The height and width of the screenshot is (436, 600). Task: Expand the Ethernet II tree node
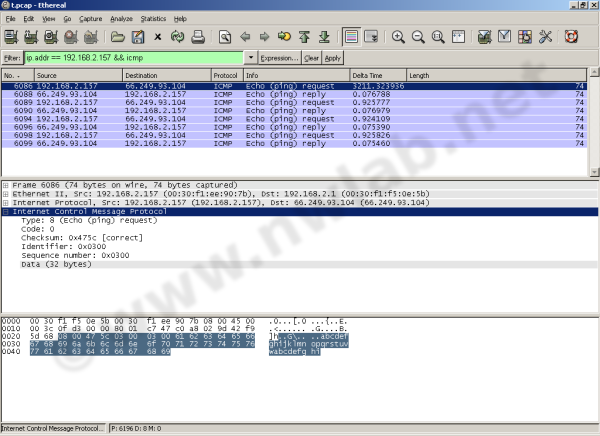(x=6, y=194)
